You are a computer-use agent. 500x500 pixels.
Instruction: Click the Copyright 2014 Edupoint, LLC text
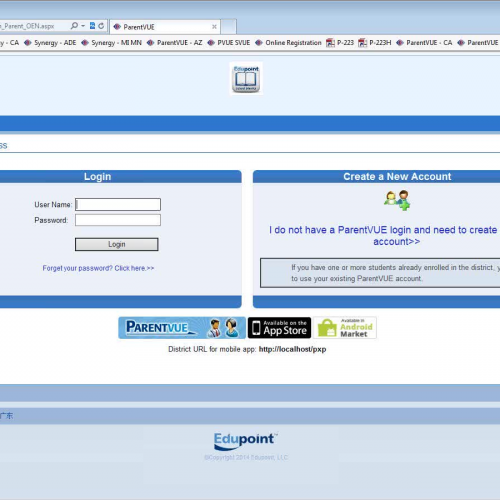pyautogui.click(x=246, y=458)
